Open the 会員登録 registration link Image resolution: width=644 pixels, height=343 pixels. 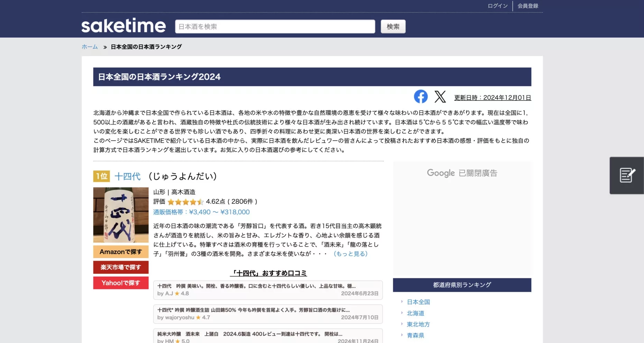point(527,6)
